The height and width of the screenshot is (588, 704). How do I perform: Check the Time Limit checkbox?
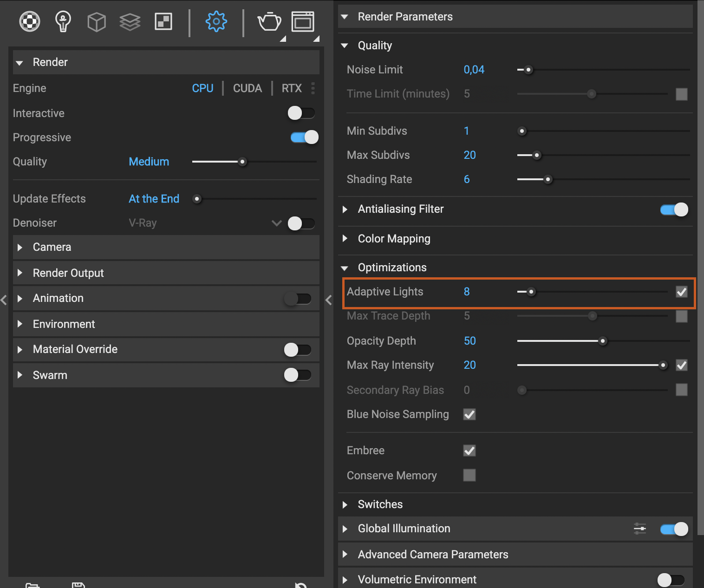[x=682, y=94]
